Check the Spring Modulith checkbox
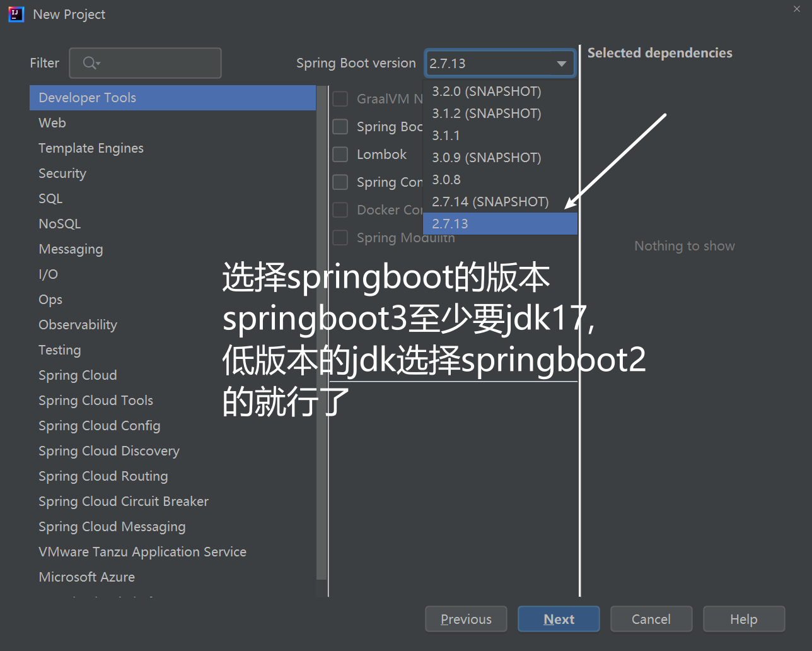This screenshot has height=651, width=812. tap(340, 238)
